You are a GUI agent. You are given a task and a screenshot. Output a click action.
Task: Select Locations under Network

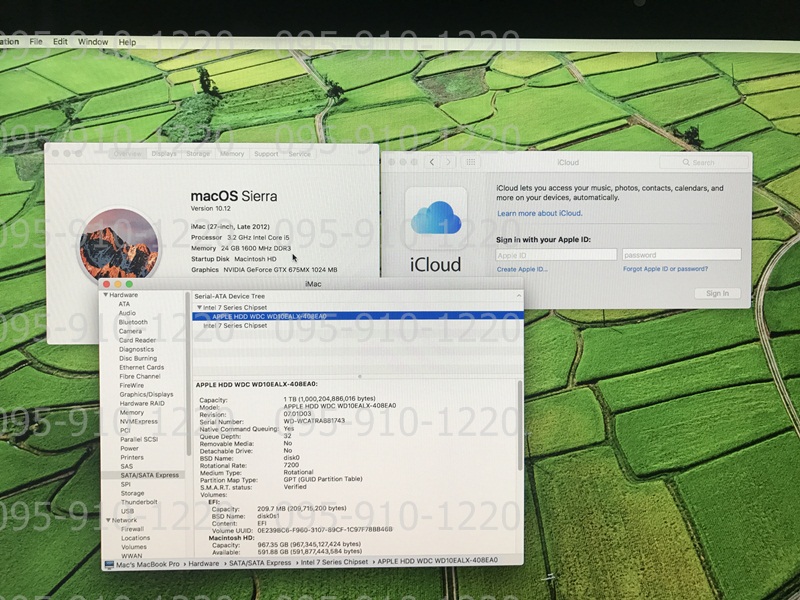(136, 538)
